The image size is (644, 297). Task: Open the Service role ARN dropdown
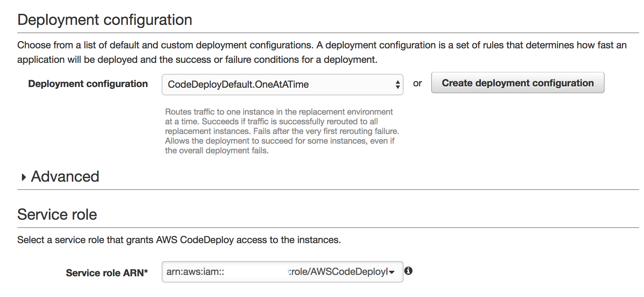click(x=282, y=272)
